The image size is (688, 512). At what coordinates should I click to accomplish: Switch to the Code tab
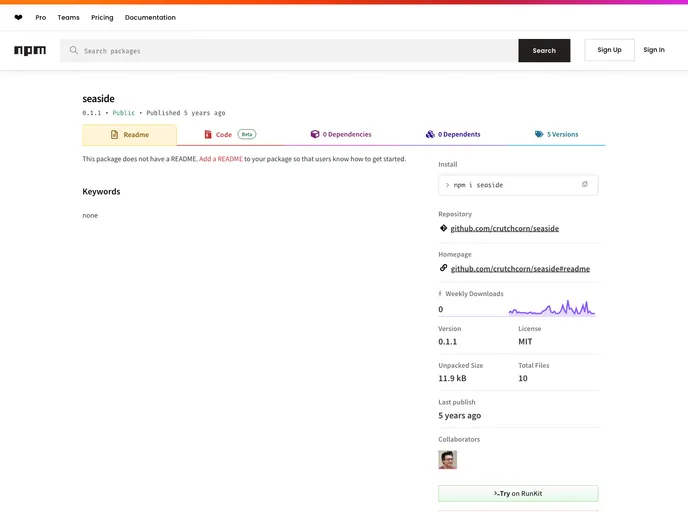coord(224,134)
